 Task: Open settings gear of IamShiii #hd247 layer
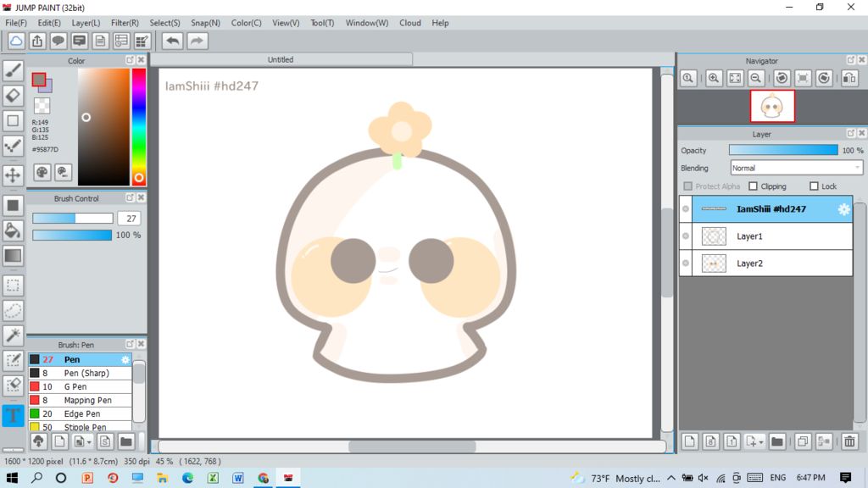(843, 209)
